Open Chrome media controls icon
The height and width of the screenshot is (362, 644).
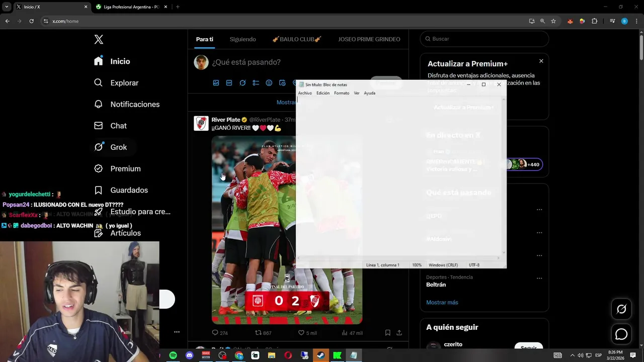click(x=612, y=21)
